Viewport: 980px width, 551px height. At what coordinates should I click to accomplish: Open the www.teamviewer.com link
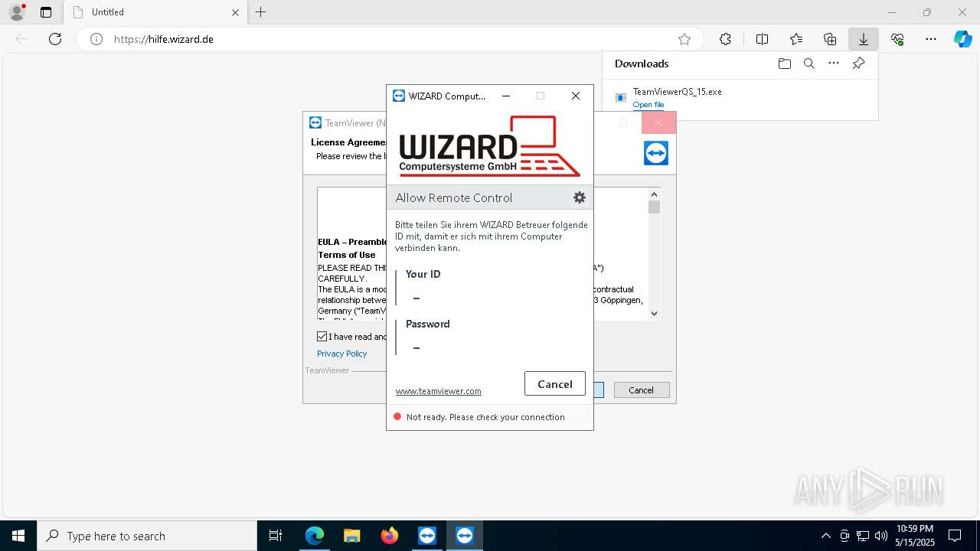(x=439, y=391)
